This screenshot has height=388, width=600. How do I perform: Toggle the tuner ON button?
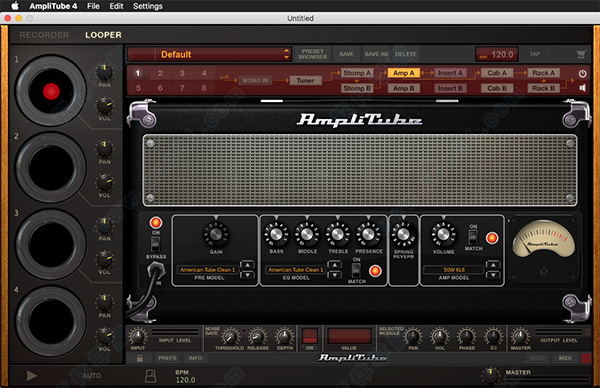(310, 336)
